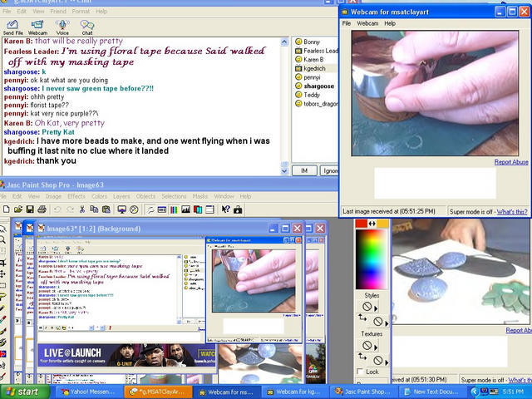
Task: Open the Webcam menu in webcam window
Action: [367, 23]
